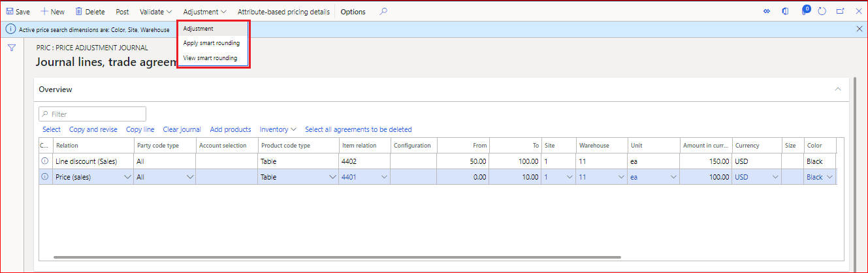This screenshot has width=868, height=273.
Task: Click the info icon on message bar
Action: coord(10,29)
